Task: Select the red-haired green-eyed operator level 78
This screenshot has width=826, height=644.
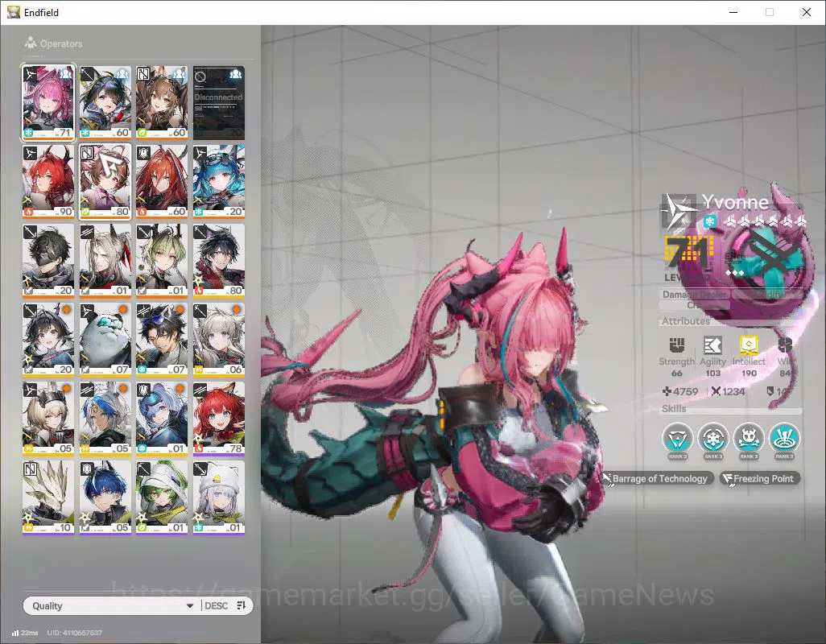Action: (219, 419)
